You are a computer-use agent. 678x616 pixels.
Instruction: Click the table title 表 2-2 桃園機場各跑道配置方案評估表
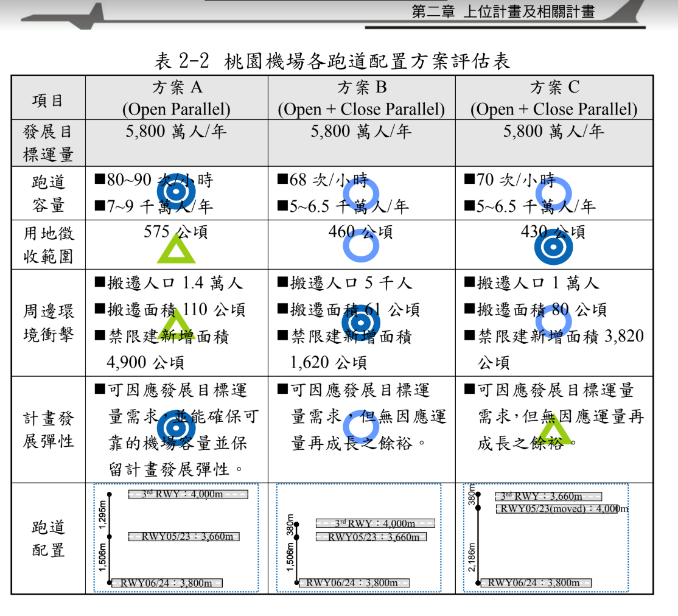332,61
